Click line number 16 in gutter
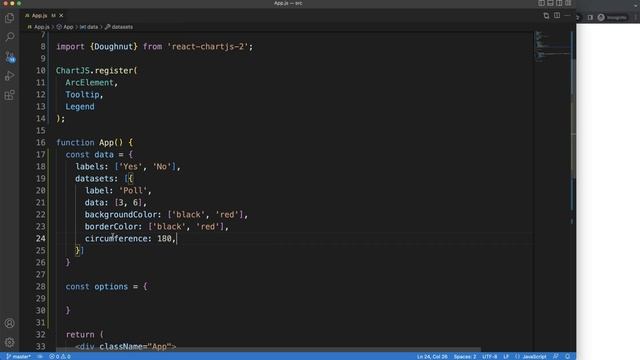The width and height of the screenshot is (640, 360). click(x=40, y=142)
